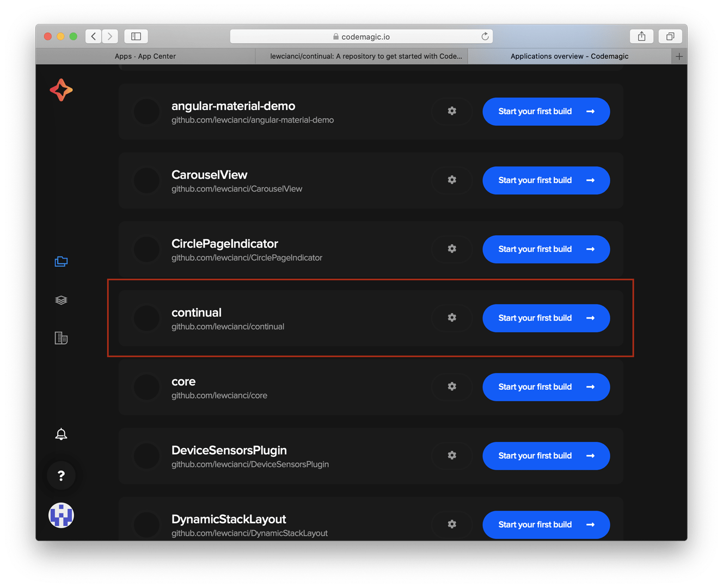The width and height of the screenshot is (723, 588).
Task: Click the codemagic.io address bar
Action: (361, 36)
